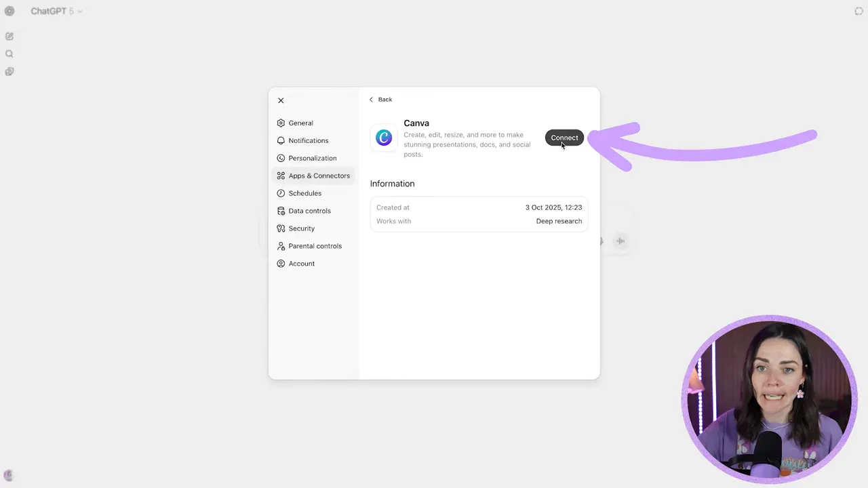Click the Schedules clock icon

click(x=281, y=193)
